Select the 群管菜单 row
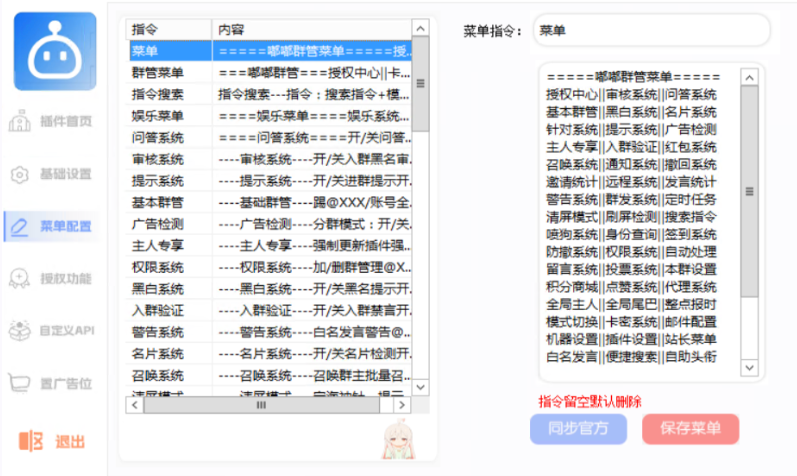The image size is (797, 476). pos(269,73)
